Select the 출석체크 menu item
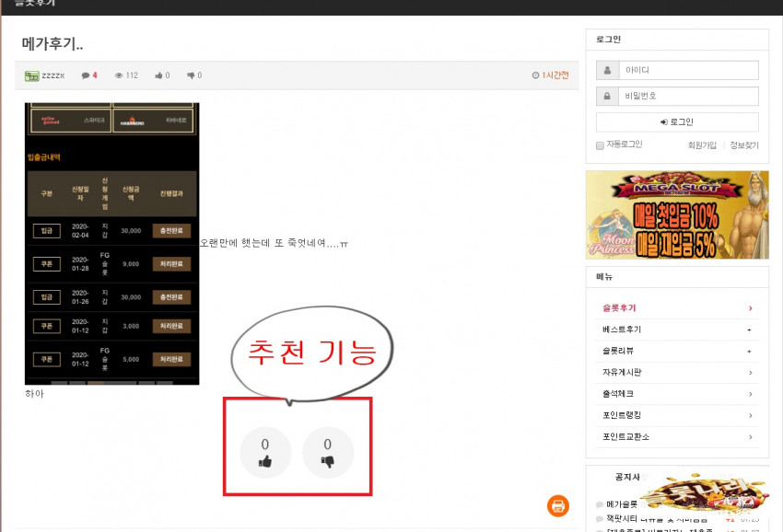Screen dimensions: 783x532 (677, 394)
